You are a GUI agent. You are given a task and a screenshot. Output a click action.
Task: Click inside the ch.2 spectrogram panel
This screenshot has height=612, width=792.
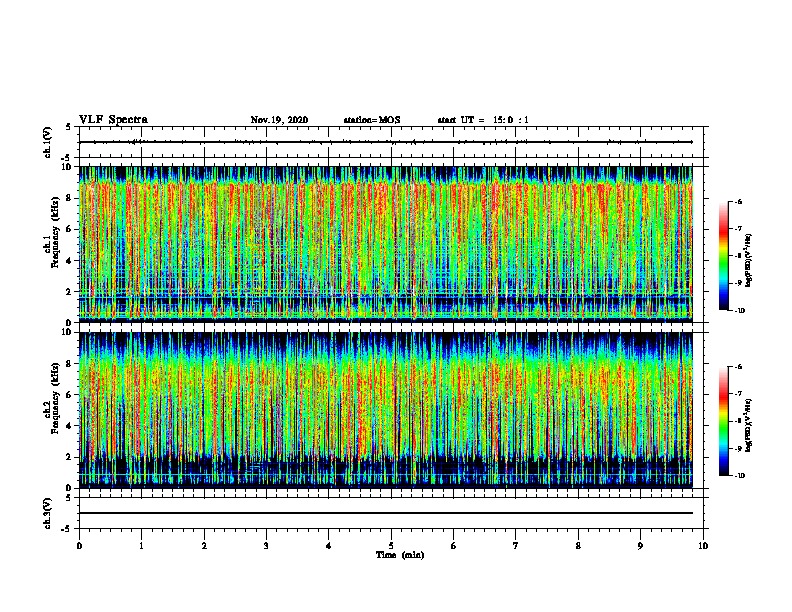click(x=386, y=410)
